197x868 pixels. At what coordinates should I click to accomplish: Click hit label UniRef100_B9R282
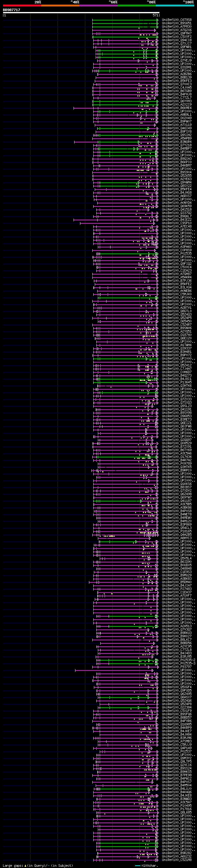pos(177,853)
